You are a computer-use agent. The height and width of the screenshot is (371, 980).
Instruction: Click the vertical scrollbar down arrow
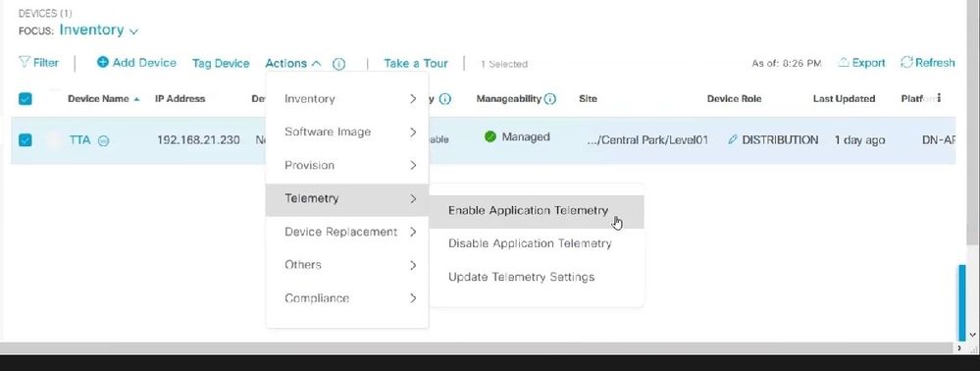[972, 336]
